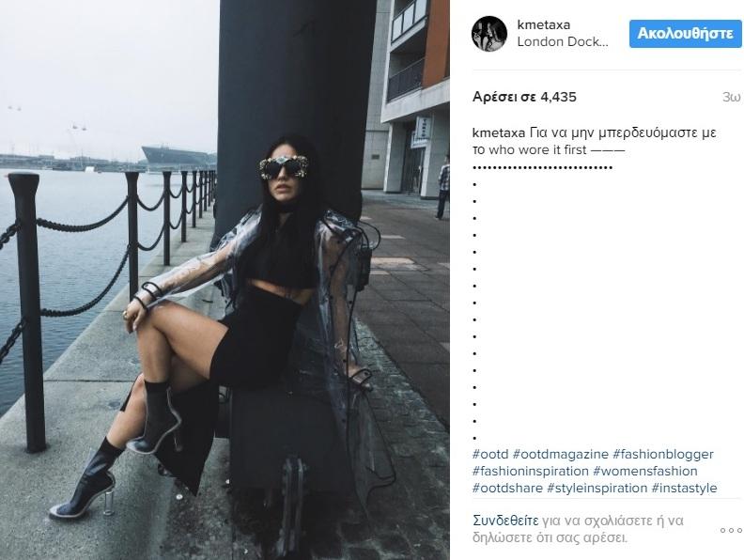
Task: Open the three-dots more options menu
Action: 731,530
